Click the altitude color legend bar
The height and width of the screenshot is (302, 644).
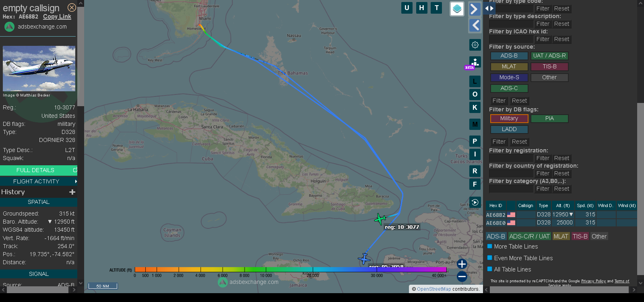click(291, 269)
